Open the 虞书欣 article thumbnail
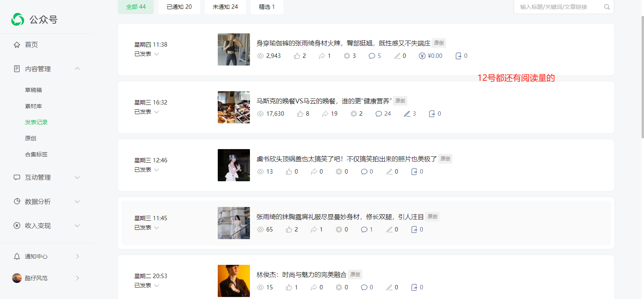The width and height of the screenshot is (644, 299). pos(234,165)
